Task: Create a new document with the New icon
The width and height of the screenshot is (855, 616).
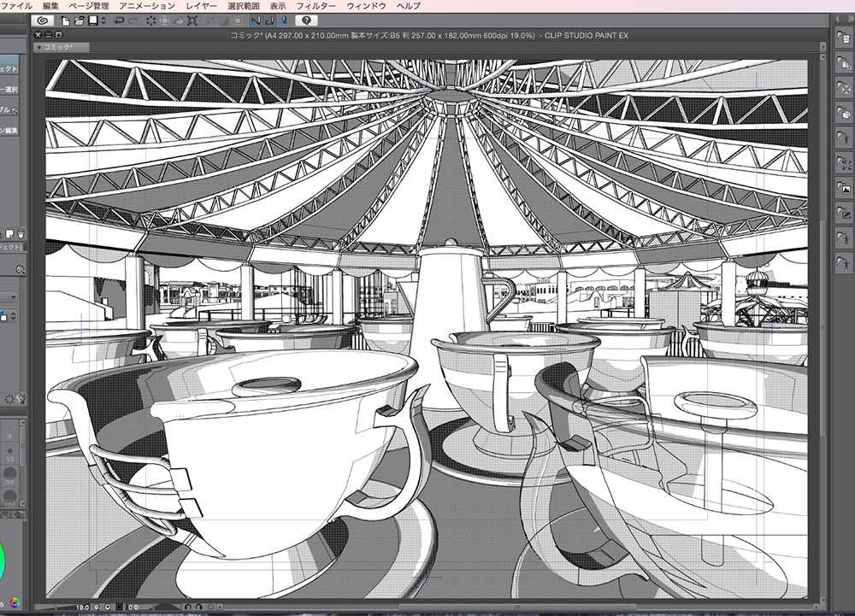Action: [x=66, y=21]
